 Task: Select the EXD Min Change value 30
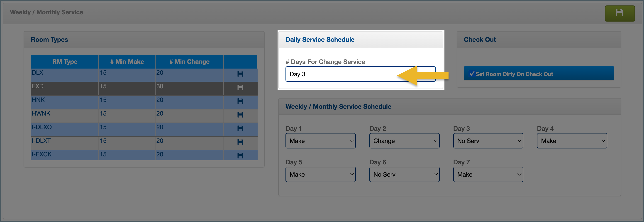click(160, 86)
